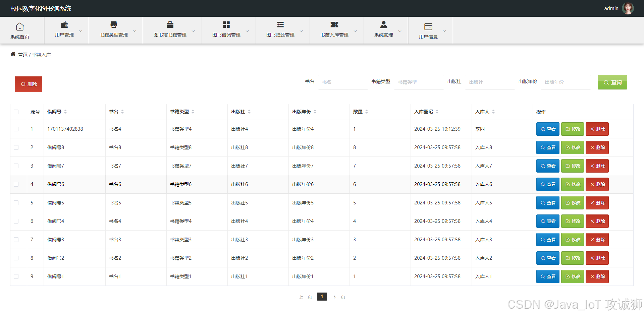Click the red batch 删除 button above table
The image size is (644, 315).
(x=29, y=84)
